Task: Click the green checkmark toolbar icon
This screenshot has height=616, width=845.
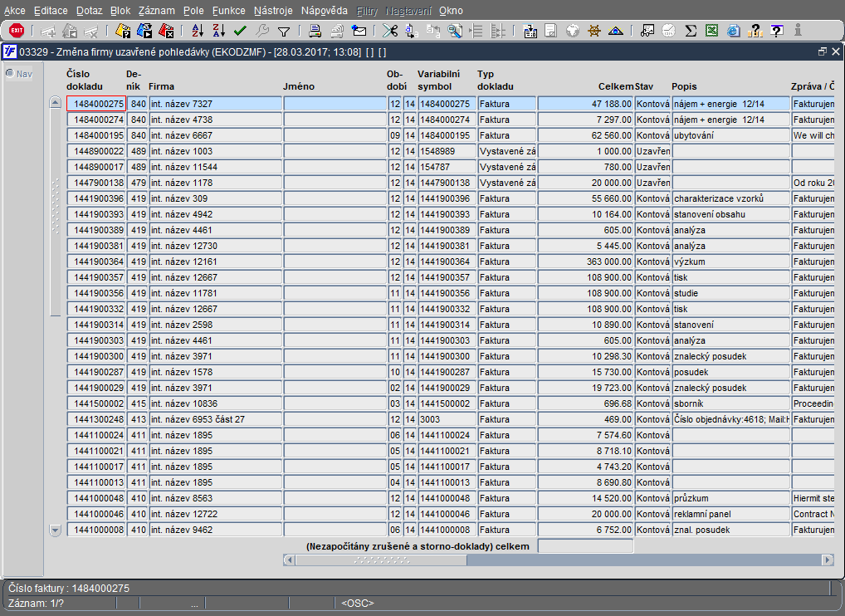Action: [x=240, y=31]
